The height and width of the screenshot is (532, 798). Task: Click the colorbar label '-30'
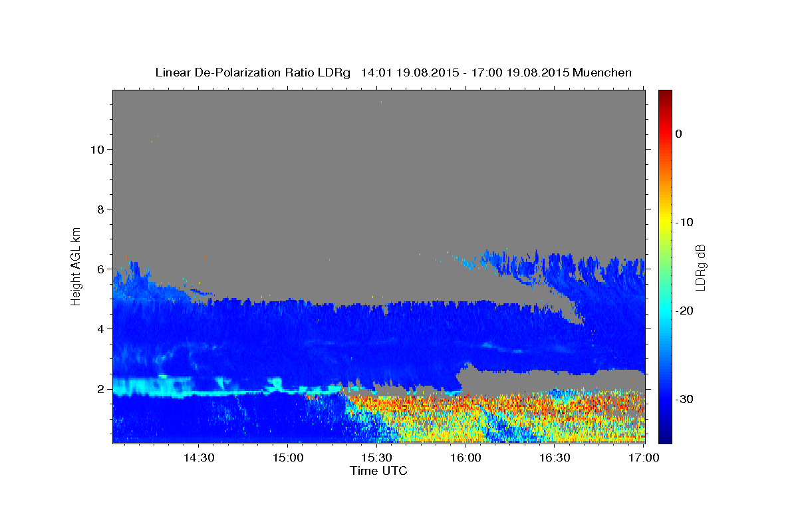[685, 399]
